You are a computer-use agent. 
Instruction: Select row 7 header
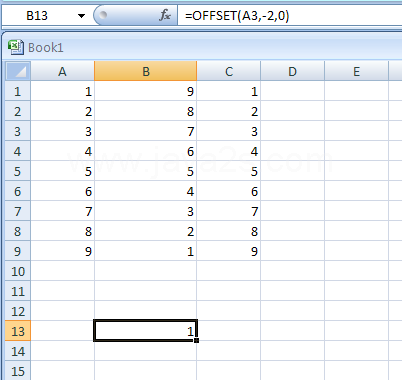pyautogui.click(x=18, y=211)
